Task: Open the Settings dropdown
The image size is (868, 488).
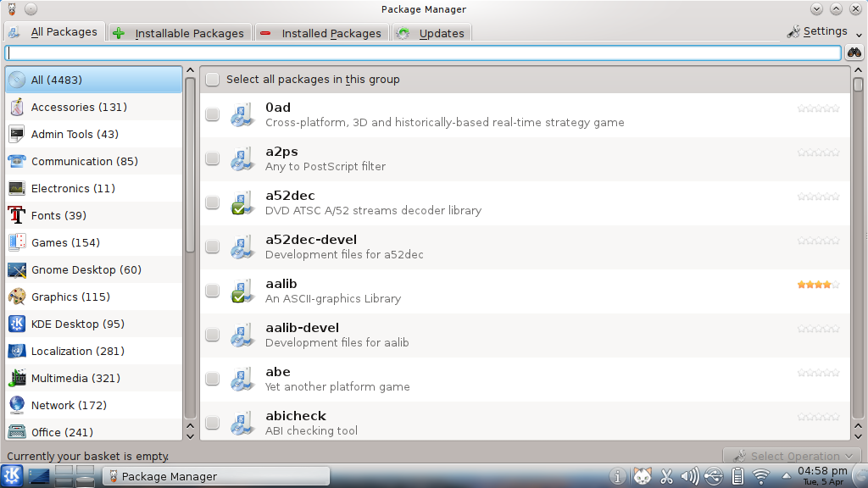Action: click(824, 31)
